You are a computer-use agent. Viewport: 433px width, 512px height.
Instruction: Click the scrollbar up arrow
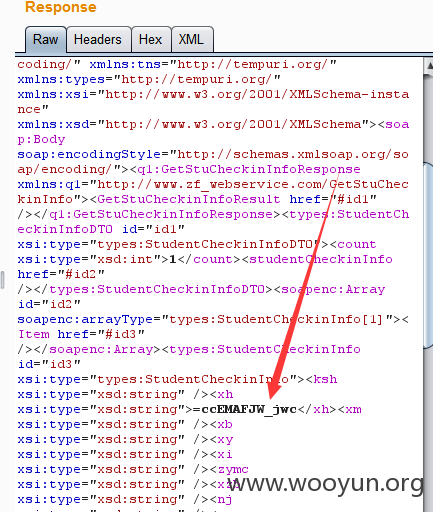coord(429,65)
